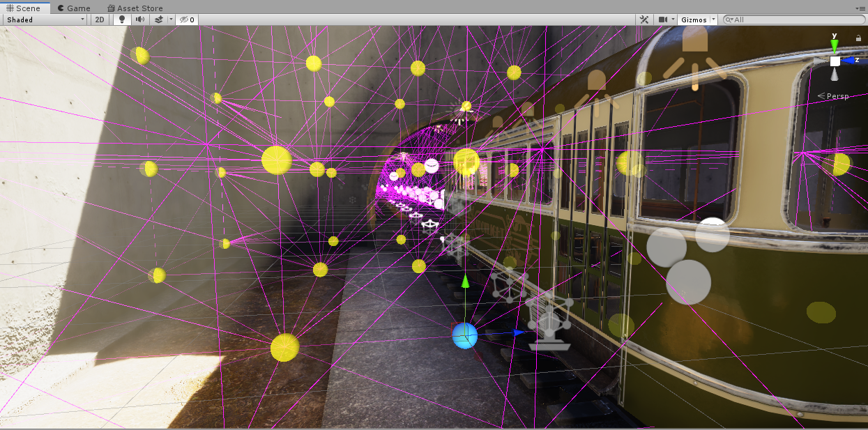Enable 2D view mode

click(100, 20)
